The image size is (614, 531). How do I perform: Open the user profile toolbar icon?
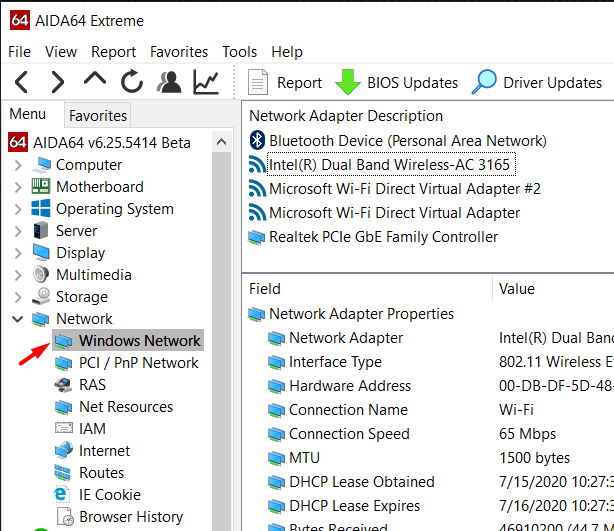169,82
